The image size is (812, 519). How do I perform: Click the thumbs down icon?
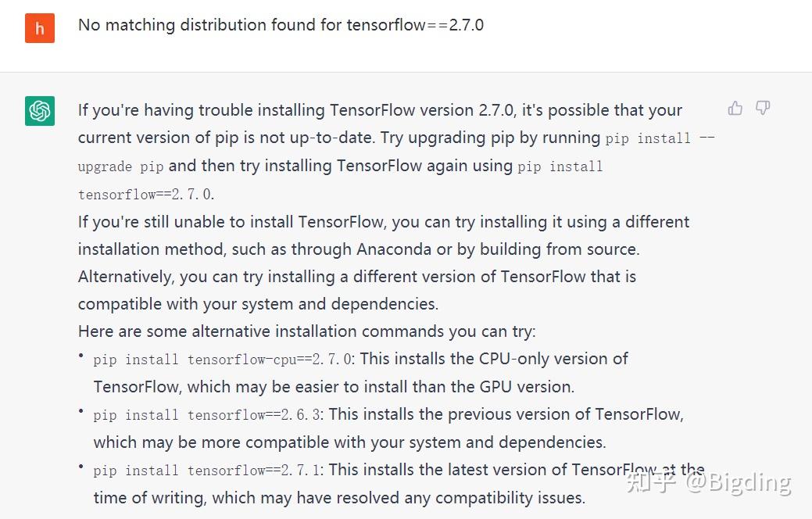763,109
